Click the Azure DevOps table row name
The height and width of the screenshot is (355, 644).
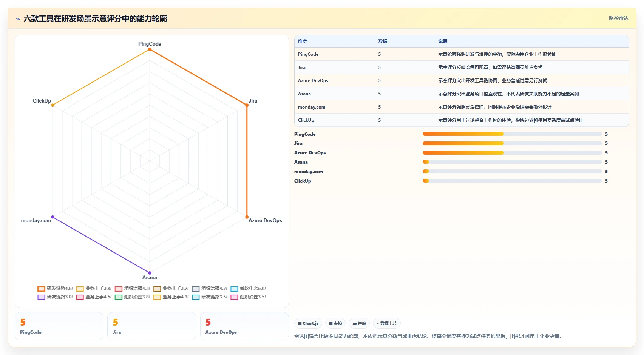pyautogui.click(x=313, y=81)
